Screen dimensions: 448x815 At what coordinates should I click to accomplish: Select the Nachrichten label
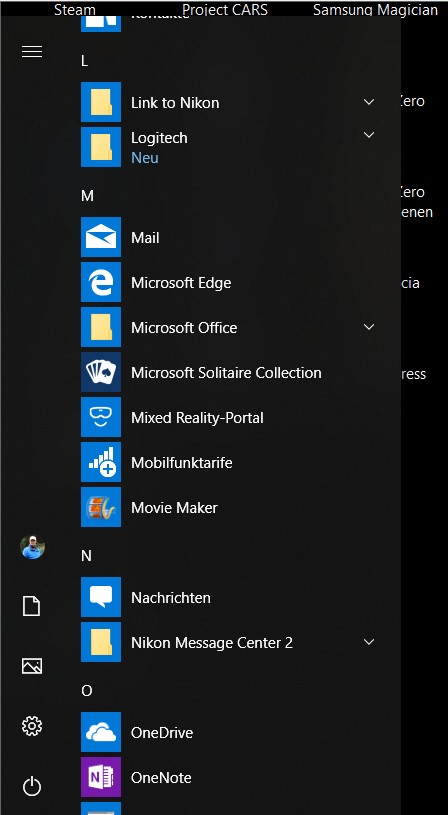[x=171, y=598]
